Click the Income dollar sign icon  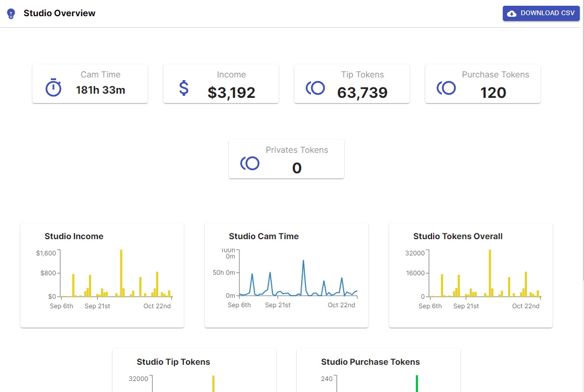point(184,88)
